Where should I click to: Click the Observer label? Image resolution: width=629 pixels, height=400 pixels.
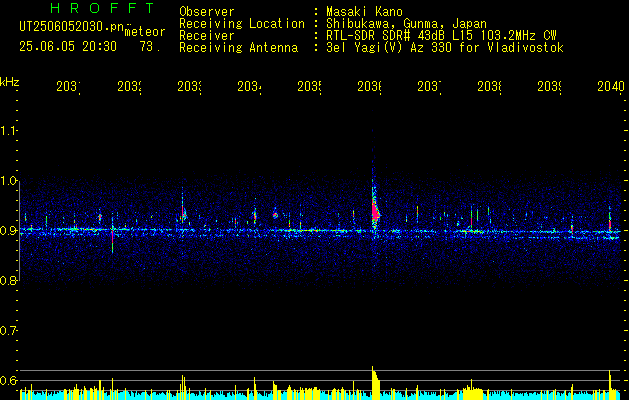207,11
